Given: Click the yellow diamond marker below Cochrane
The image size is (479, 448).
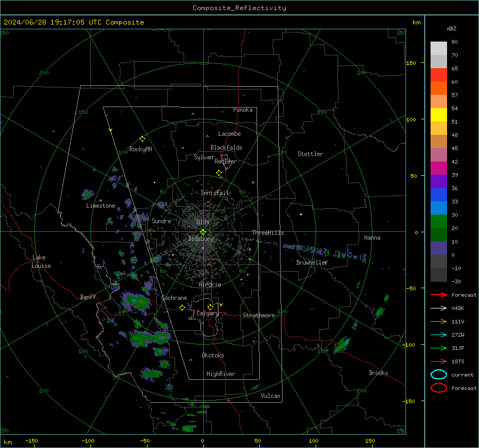Looking at the screenshot, I should click(183, 307).
